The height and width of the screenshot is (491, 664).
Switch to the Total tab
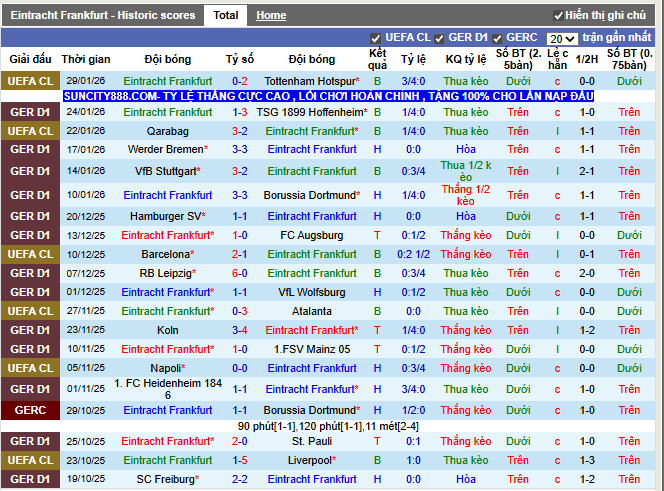[x=225, y=15]
